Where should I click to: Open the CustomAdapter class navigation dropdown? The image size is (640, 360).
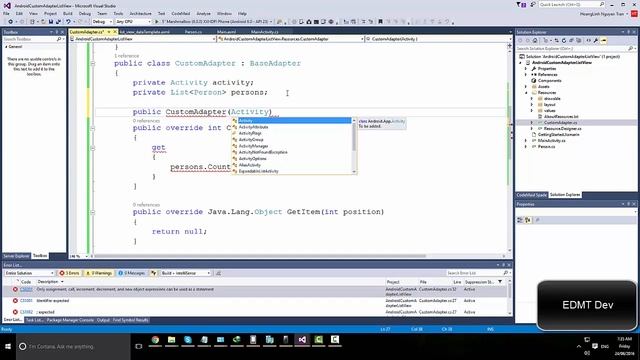[291, 39]
